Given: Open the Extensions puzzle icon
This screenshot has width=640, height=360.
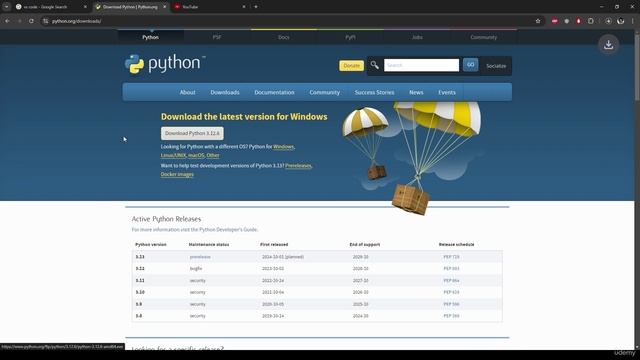Looking at the screenshot, I should pos(591,21).
